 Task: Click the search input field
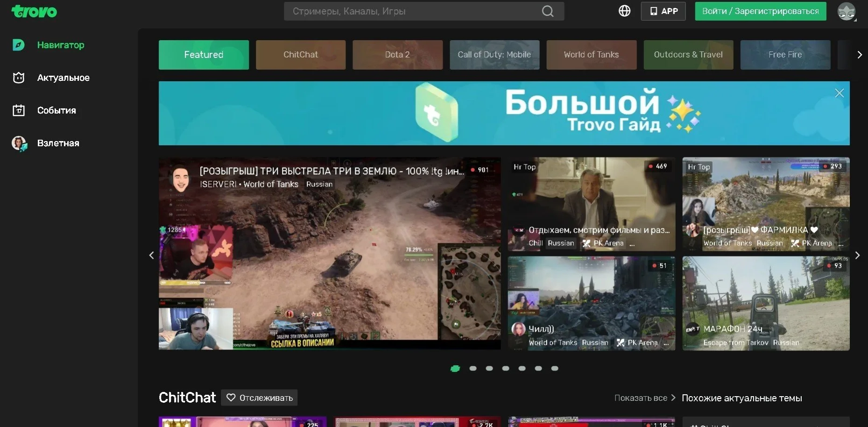(424, 11)
